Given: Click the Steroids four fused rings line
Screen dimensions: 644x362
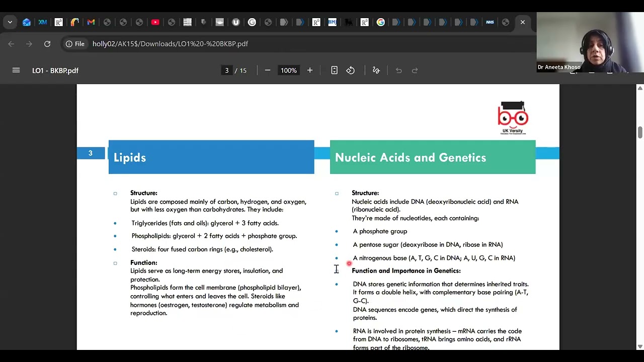Looking at the screenshot, I should (x=202, y=249).
